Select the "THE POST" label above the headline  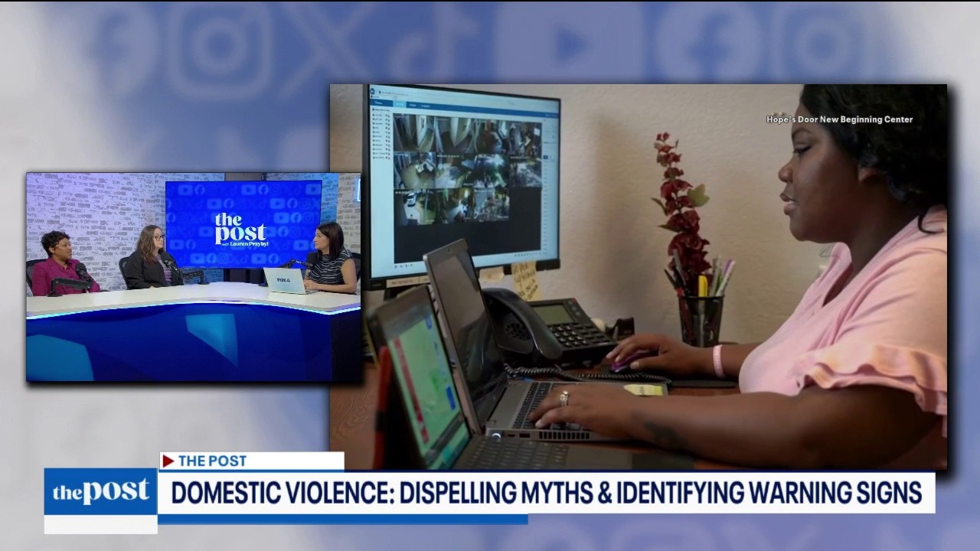coord(212,461)
